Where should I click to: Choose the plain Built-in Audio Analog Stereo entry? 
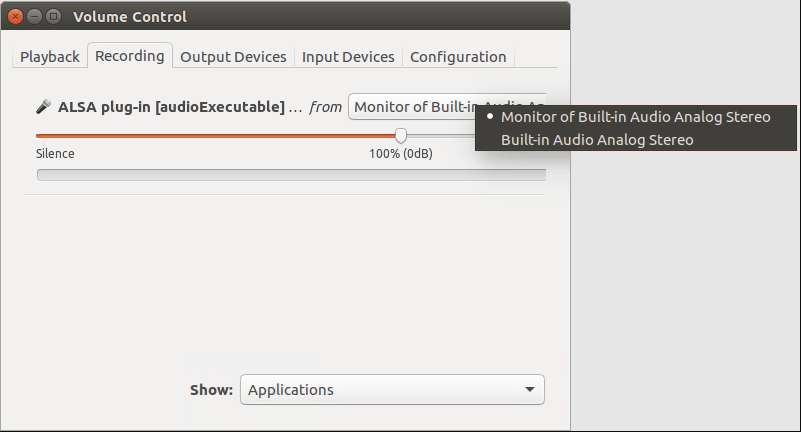pos(597,140)
